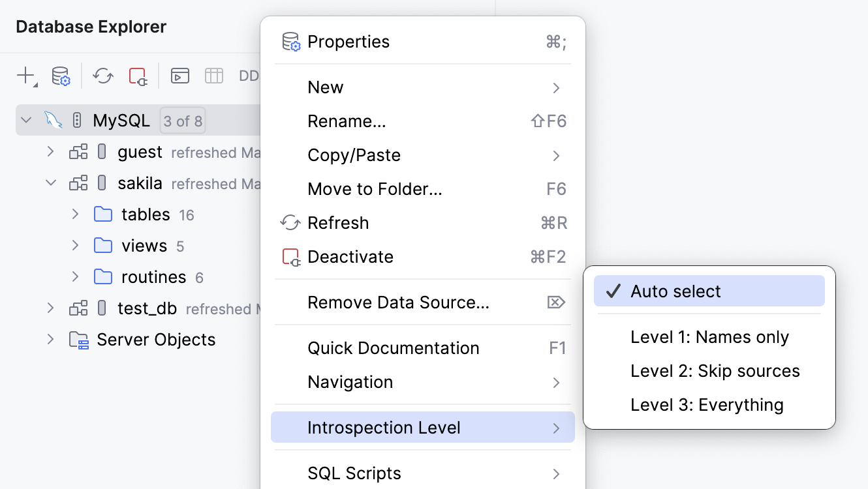Click the 3 of 8 schemas badge
The image size is (868, 489).
coord(183,121)
